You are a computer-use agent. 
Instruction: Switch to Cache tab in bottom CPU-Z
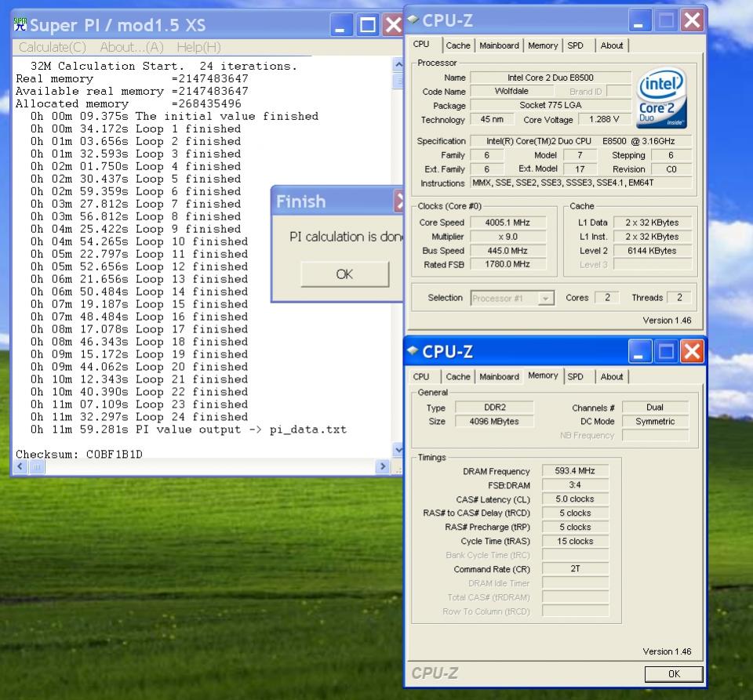[x=458, y=377]
